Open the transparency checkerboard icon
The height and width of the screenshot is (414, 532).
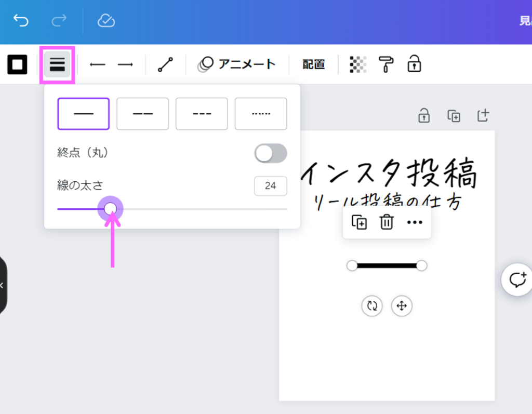[x=358, y=64]
